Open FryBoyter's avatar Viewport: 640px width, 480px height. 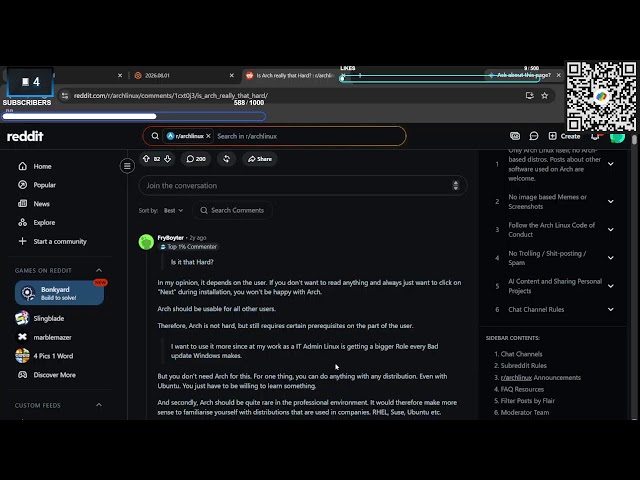click(x=146, y=242)
